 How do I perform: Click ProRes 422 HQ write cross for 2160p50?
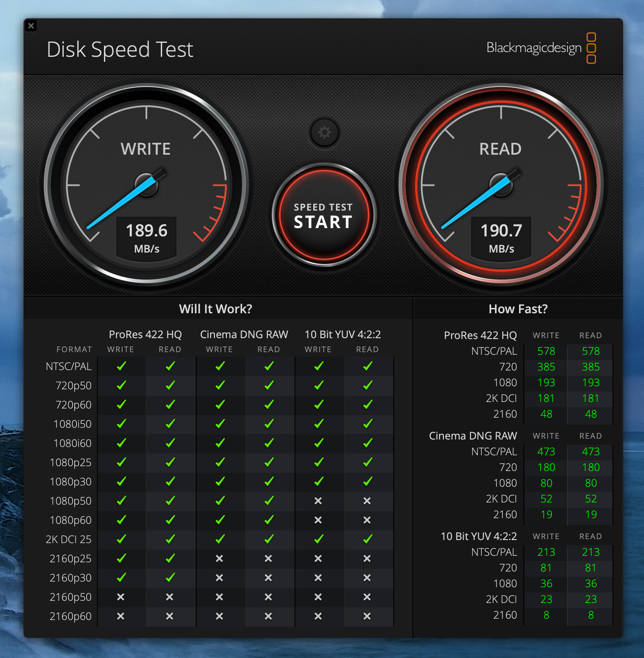click(121, 597)
